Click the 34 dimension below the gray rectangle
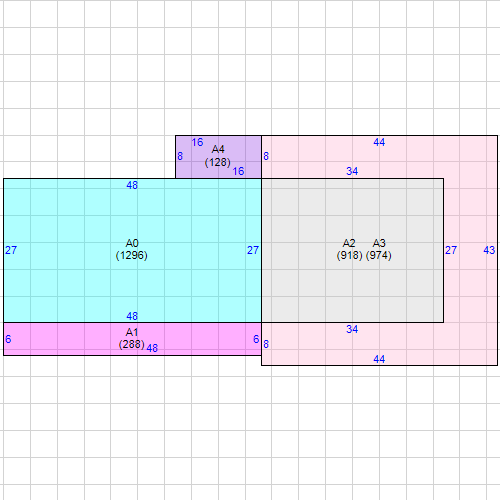500x500 pixels. point(352,329)
